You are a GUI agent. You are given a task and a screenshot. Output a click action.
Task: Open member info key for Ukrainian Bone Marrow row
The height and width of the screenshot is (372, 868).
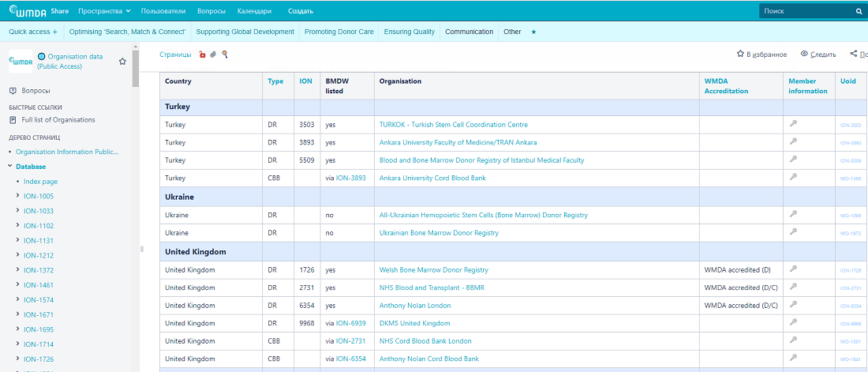pyautogui.click(x=793, y=231)
